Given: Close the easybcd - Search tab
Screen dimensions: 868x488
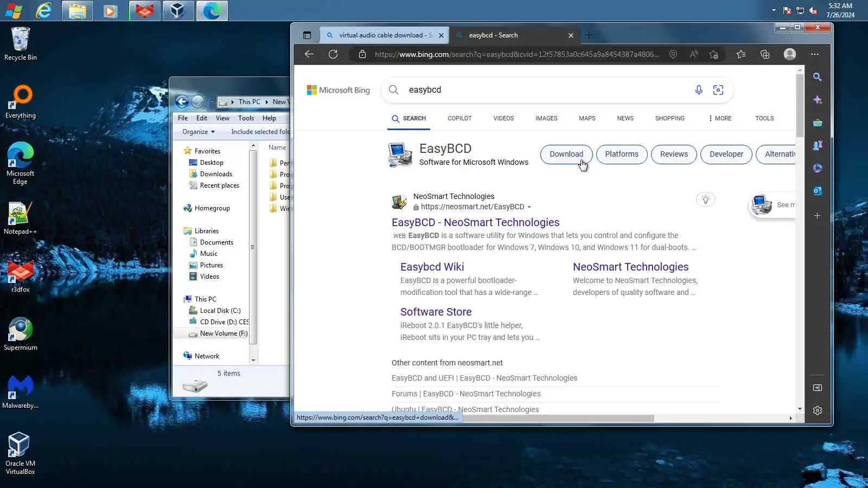Looking at the screenshot, I should click(x=571, y=35).
